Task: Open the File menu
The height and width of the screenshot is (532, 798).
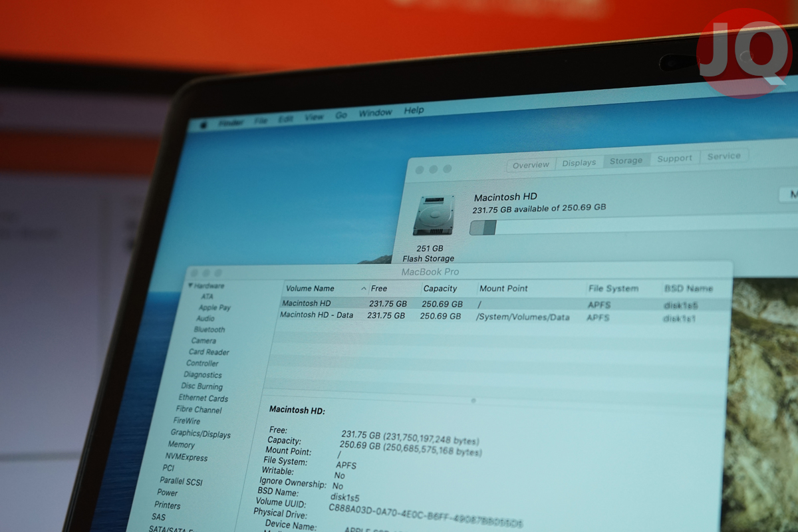Action: [261, 120]
